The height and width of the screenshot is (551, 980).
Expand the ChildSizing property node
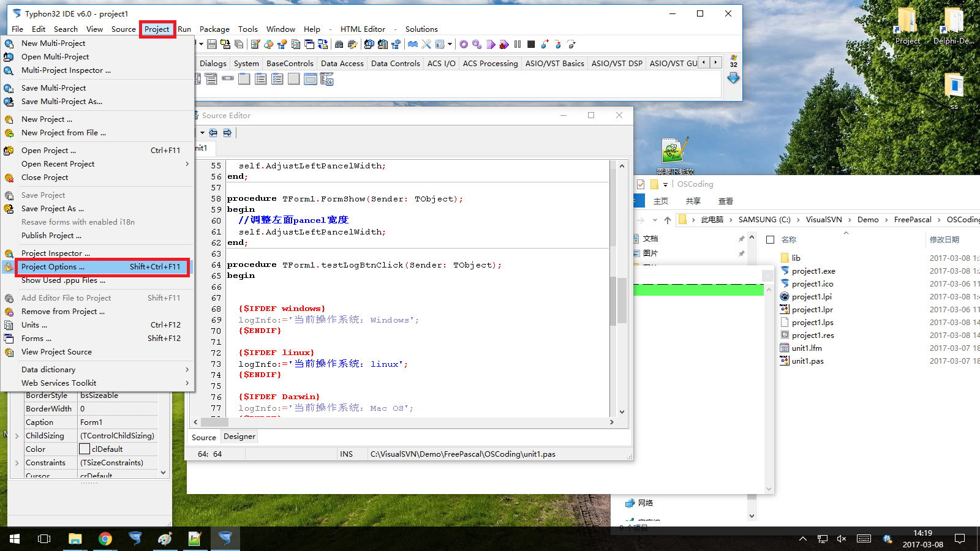(17, 436)
